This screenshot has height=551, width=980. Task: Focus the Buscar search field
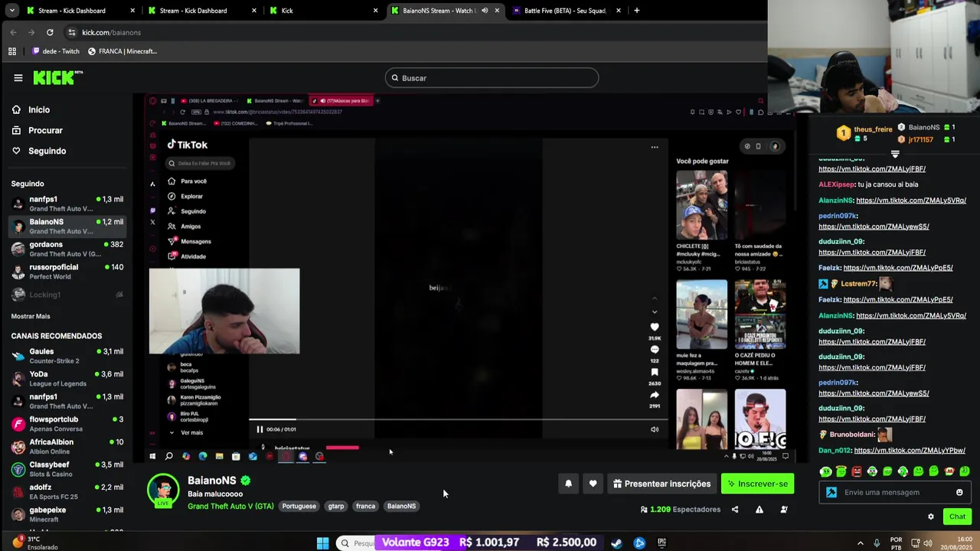(492, 78)
